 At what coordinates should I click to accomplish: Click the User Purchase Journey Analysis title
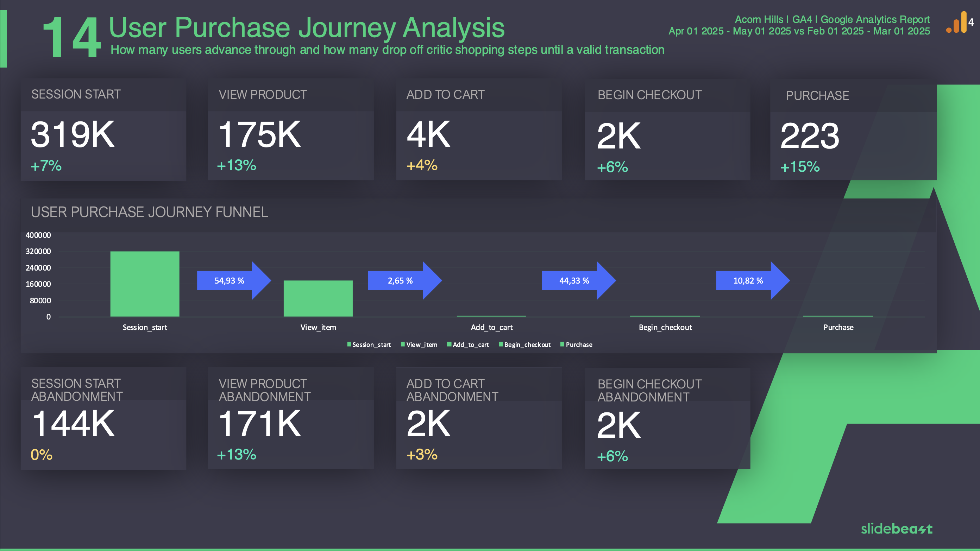click(x=307, y=28)
